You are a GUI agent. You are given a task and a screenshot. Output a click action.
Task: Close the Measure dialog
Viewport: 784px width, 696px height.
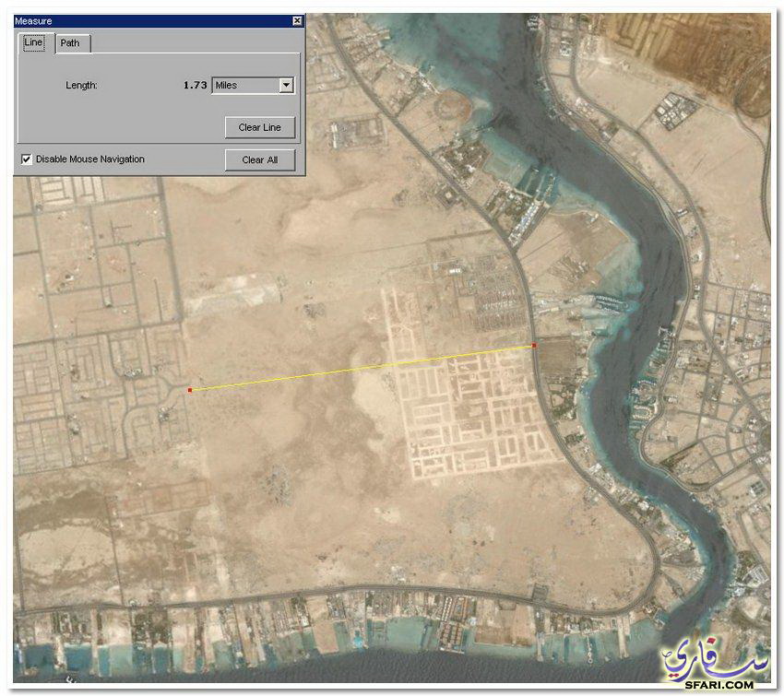[x=297, y=20]
